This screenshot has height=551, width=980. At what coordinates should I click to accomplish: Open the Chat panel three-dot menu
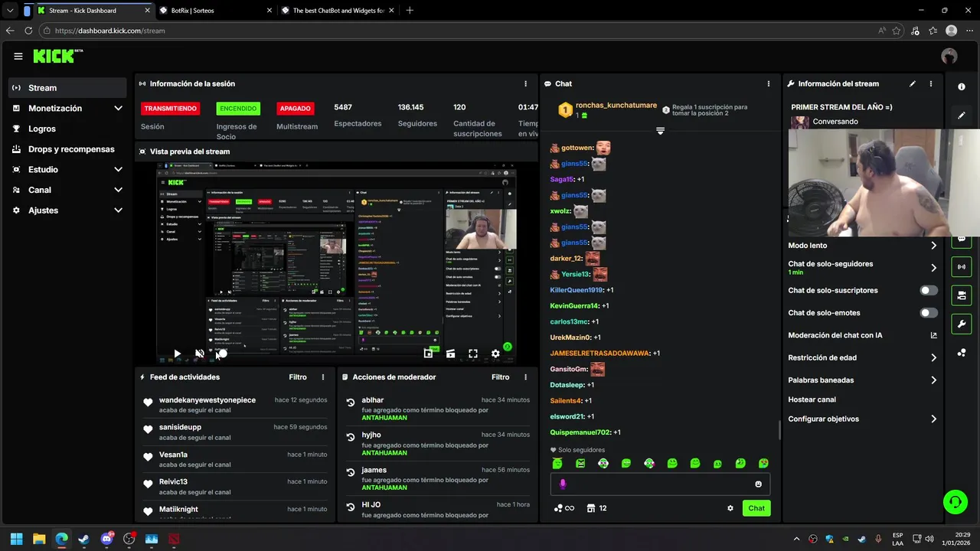coord(769,83)
